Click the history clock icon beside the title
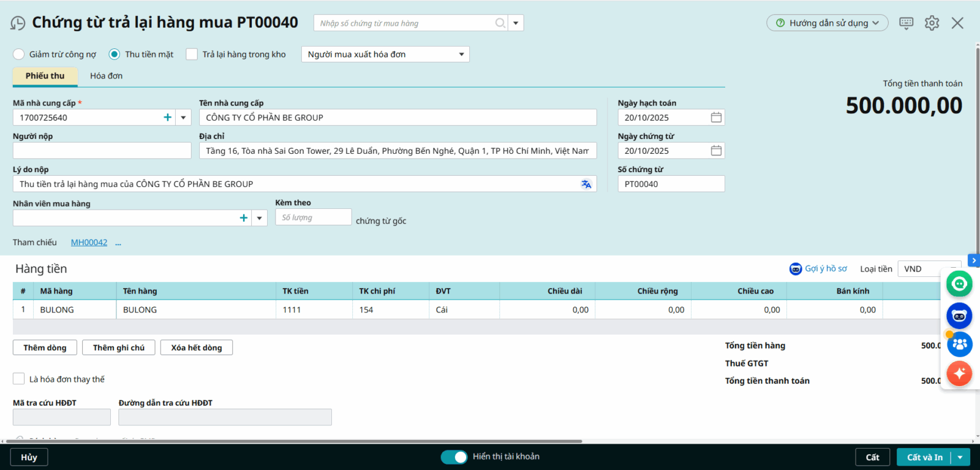The width and height of the screenshot is (980, 470). [x=18, y=23]
